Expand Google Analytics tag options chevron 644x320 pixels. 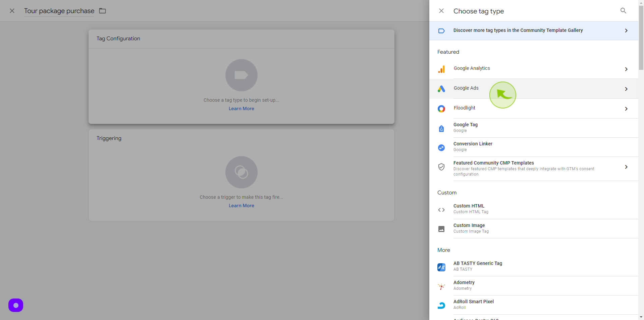pos(626,69)
